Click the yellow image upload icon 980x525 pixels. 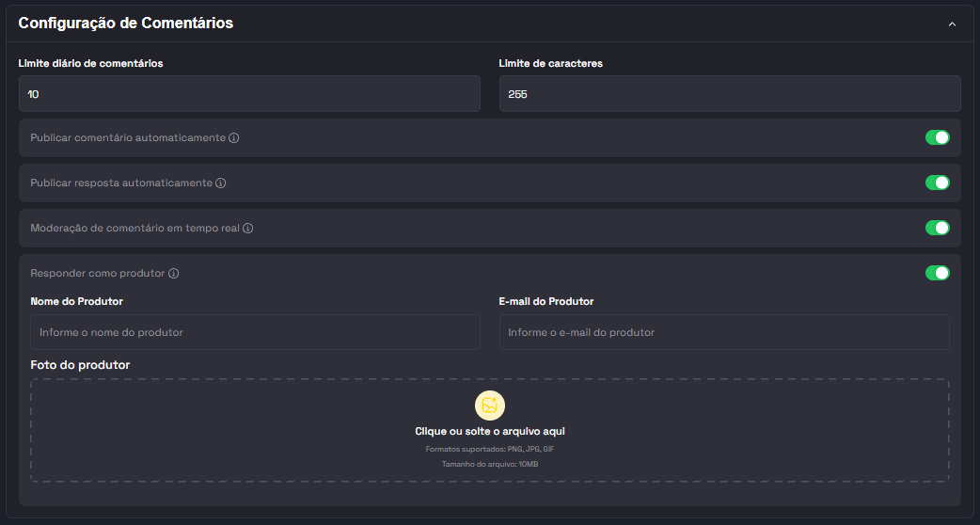pos(490,406)
